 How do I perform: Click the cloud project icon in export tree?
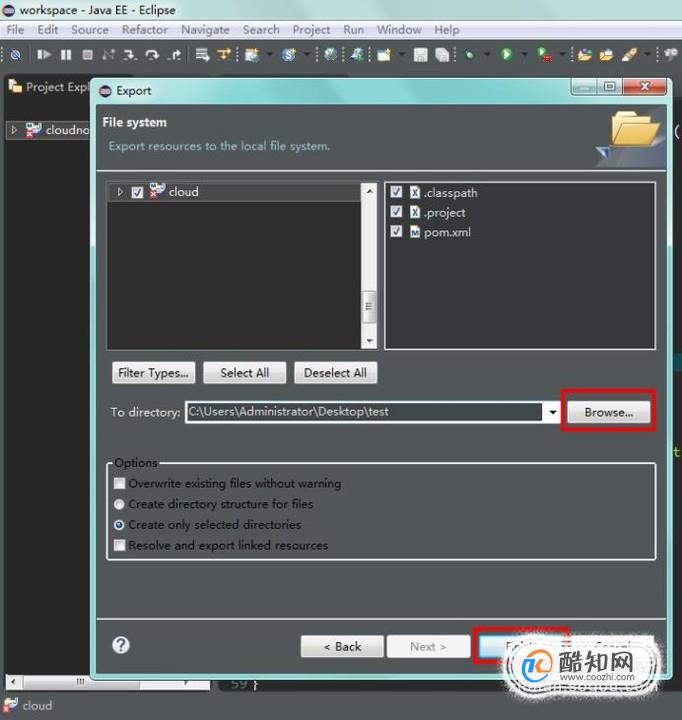[x=157, y=191]
